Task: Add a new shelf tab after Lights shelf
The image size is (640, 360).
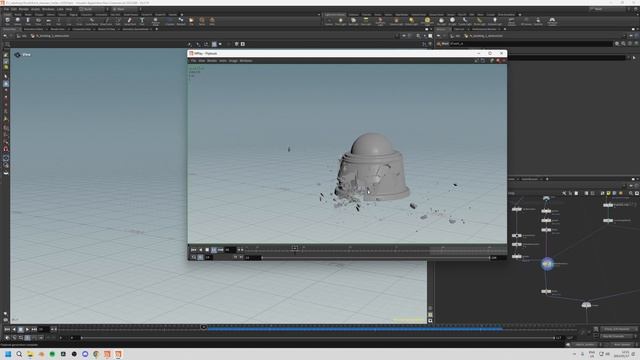Action: (x=520, y=15)
